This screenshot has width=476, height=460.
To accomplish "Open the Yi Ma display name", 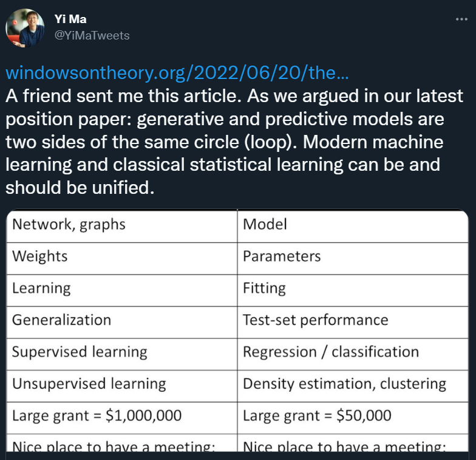I will pos(70,19).
